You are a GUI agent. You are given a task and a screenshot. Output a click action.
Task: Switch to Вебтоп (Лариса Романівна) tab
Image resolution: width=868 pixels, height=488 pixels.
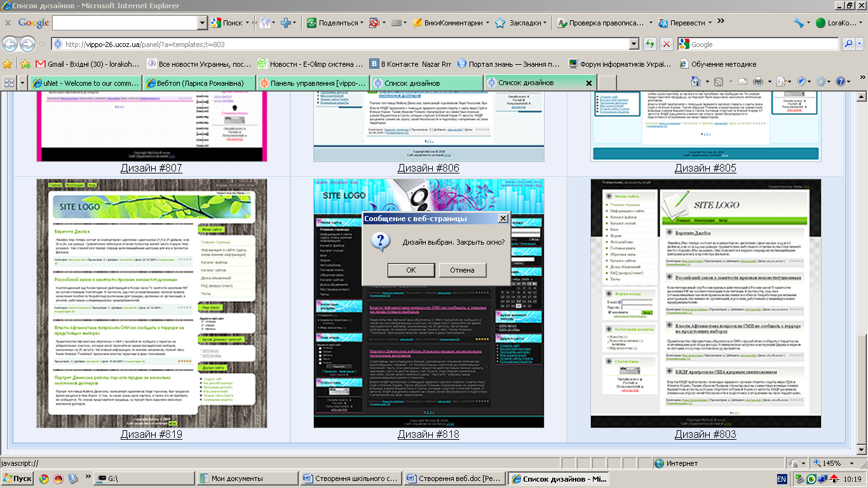pyautogui.click(x=200, y=83)
